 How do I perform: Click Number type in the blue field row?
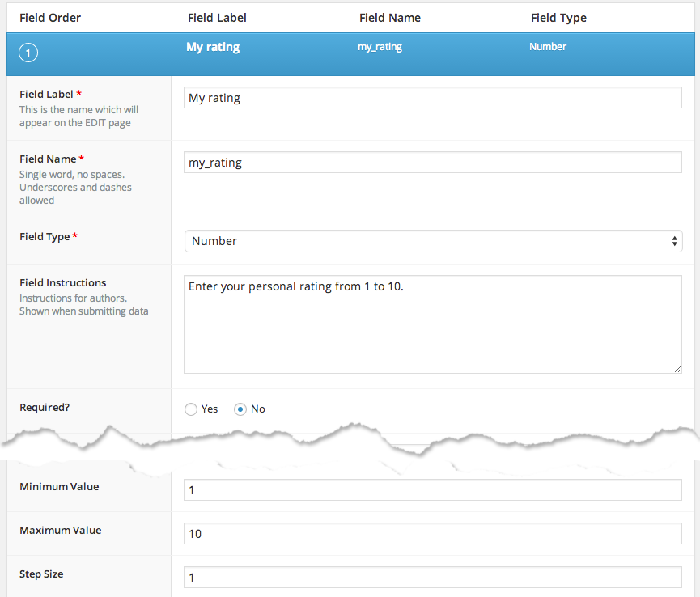tap(547, 47)
